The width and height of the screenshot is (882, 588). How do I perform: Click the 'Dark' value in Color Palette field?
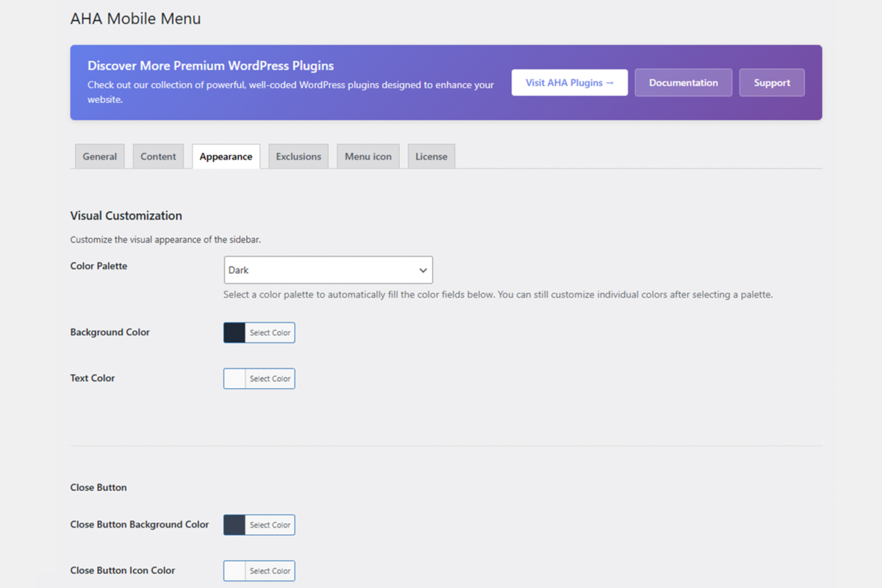point(240,270)
